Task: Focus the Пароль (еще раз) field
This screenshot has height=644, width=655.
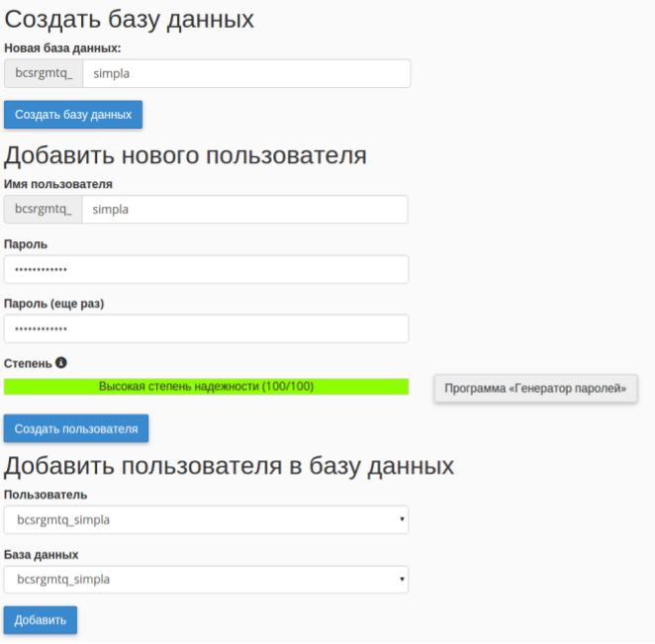Action: [x=206, y=328]
